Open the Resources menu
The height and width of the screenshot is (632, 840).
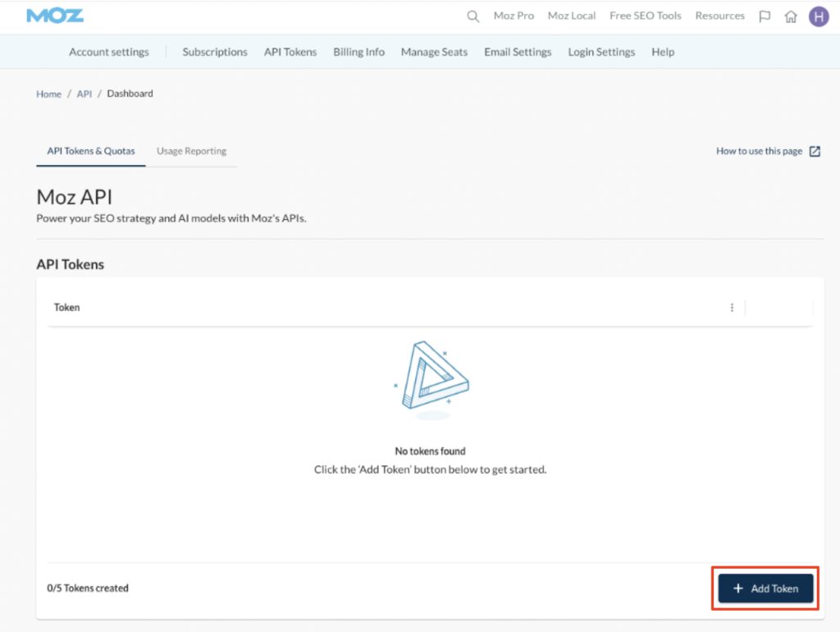[x=719, y=16]
